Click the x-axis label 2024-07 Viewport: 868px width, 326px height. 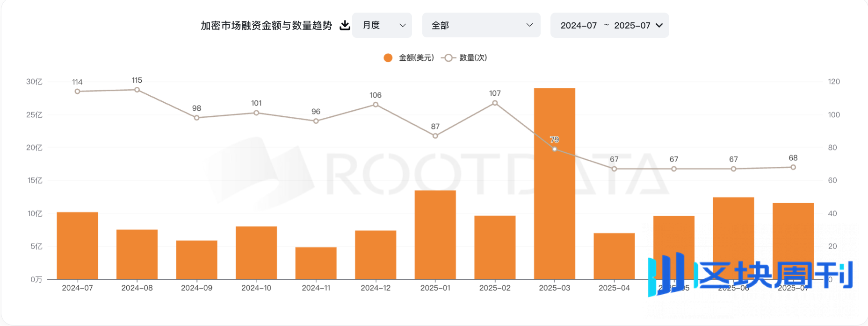(x=77, y=288)
